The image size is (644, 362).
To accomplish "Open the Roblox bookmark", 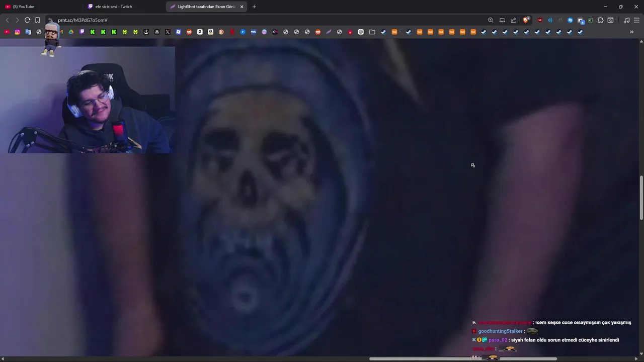I will click(x=179, y=32).
